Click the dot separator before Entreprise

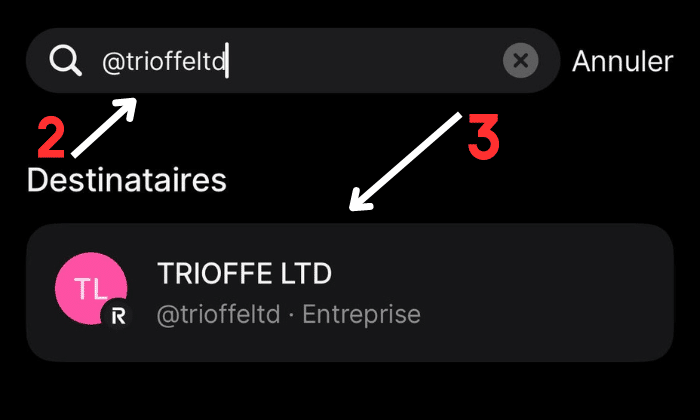293,314
